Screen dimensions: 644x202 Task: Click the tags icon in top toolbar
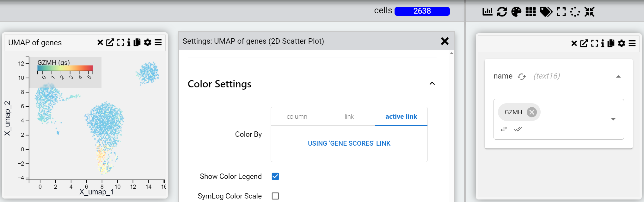[x=546, y=12]
